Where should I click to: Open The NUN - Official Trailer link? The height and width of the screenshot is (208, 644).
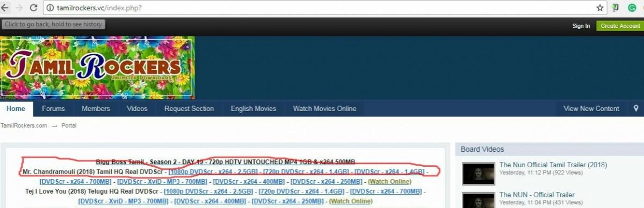(537, 195)
